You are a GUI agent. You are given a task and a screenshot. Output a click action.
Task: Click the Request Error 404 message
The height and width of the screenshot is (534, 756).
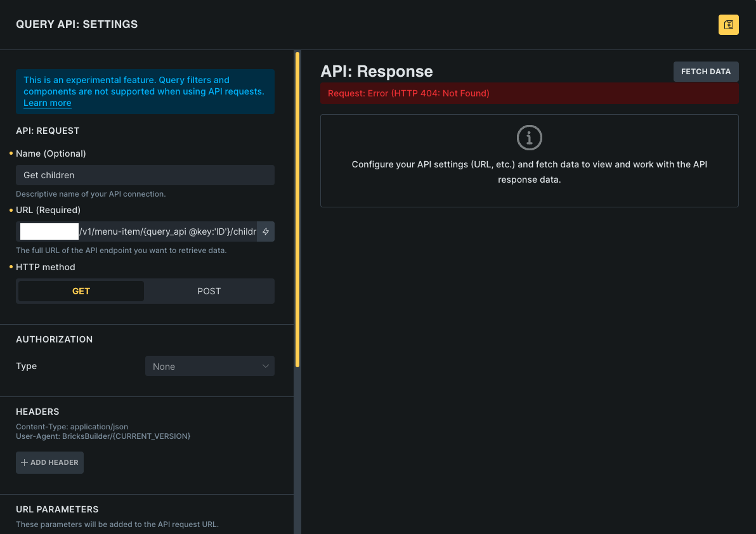tap(408, 93)
